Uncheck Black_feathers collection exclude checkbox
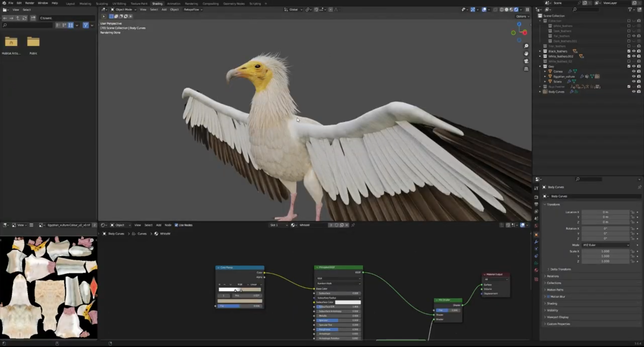This screenshot has width=644, height=347. click(x=629, y=51)
